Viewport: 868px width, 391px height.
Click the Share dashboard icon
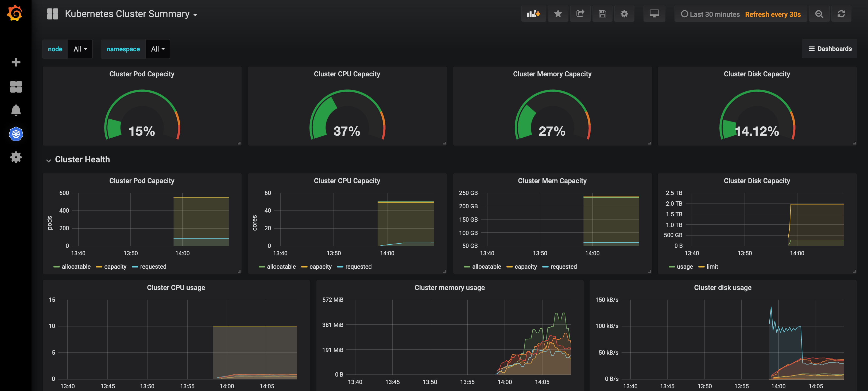[x=580, y=14]
